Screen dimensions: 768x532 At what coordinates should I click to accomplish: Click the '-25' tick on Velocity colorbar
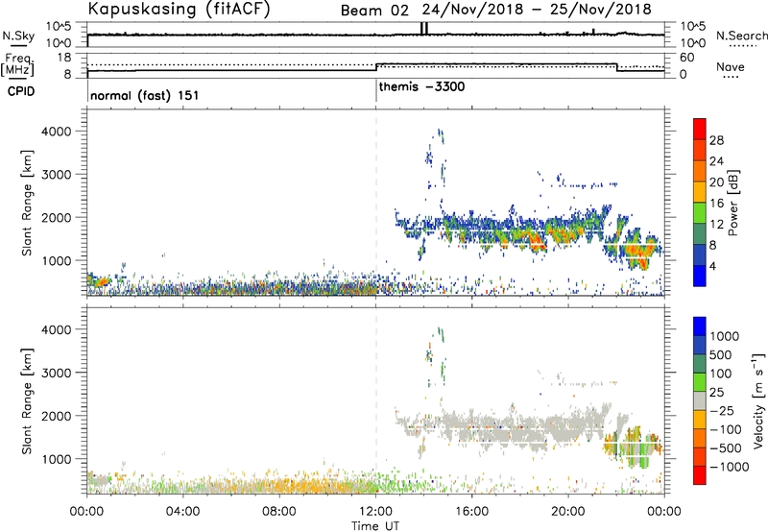[x=722, y=411]
